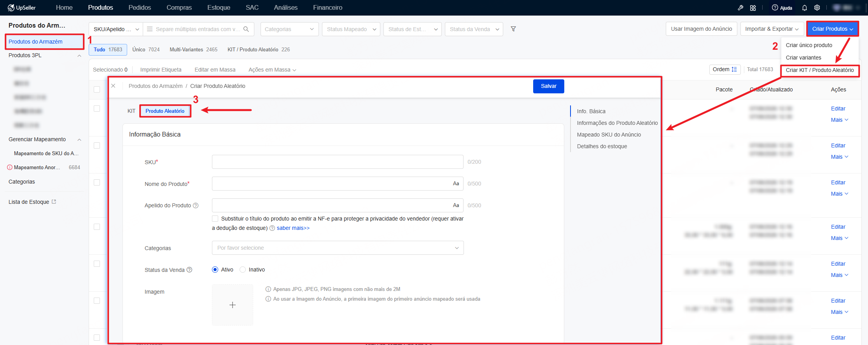Toggle the select-all checkbox in table header
The width and height of the screenshot is (868, 345).
coord(97,89)
